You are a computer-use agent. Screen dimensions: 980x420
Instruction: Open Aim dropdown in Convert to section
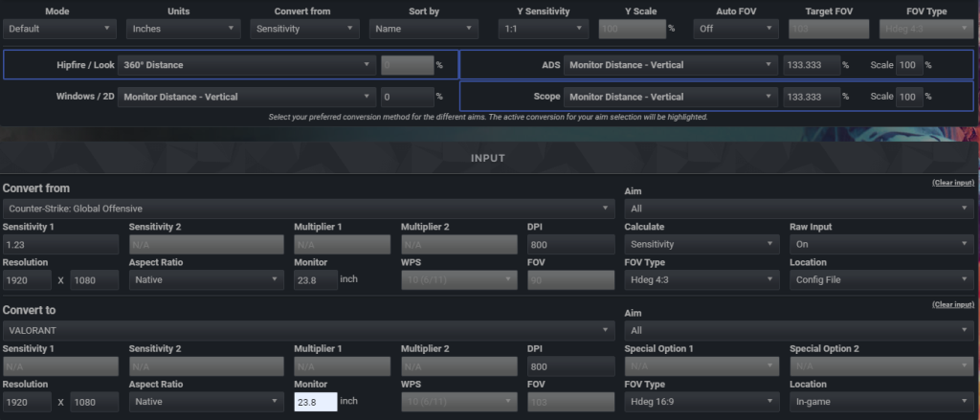tap(799, 331)
